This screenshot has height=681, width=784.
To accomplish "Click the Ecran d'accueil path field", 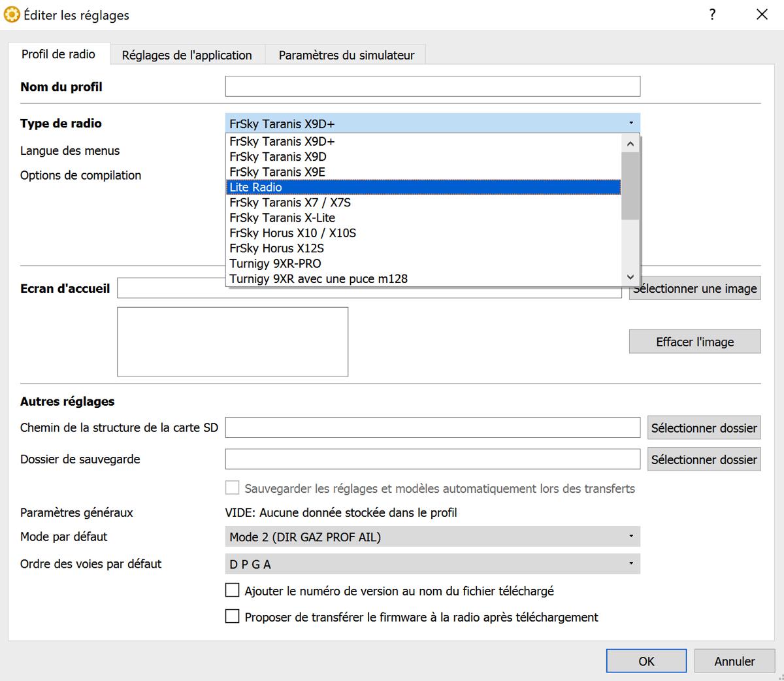I will [369, 288].
